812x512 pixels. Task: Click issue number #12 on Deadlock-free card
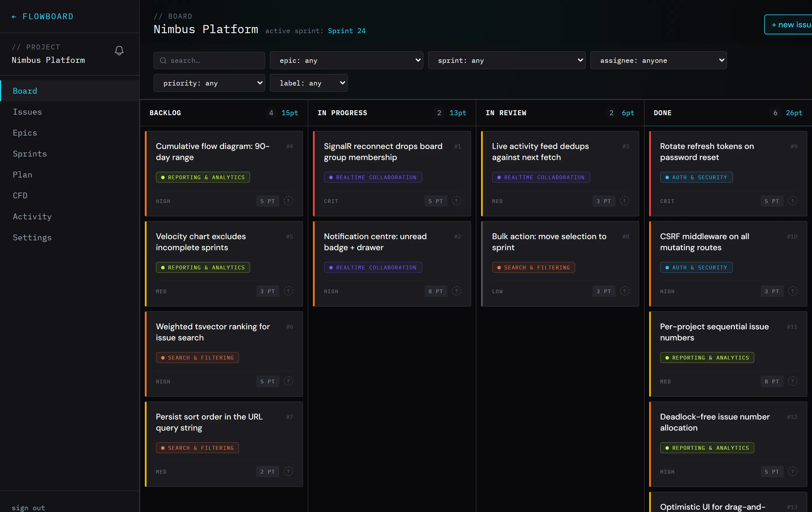(792, 417)
